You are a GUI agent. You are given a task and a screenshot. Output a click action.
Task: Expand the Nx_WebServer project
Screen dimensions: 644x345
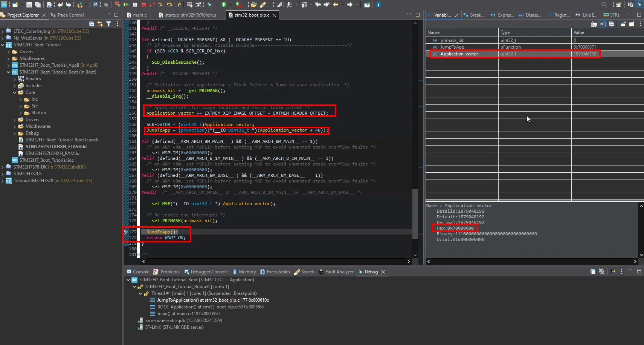click(x=3, y=38)
